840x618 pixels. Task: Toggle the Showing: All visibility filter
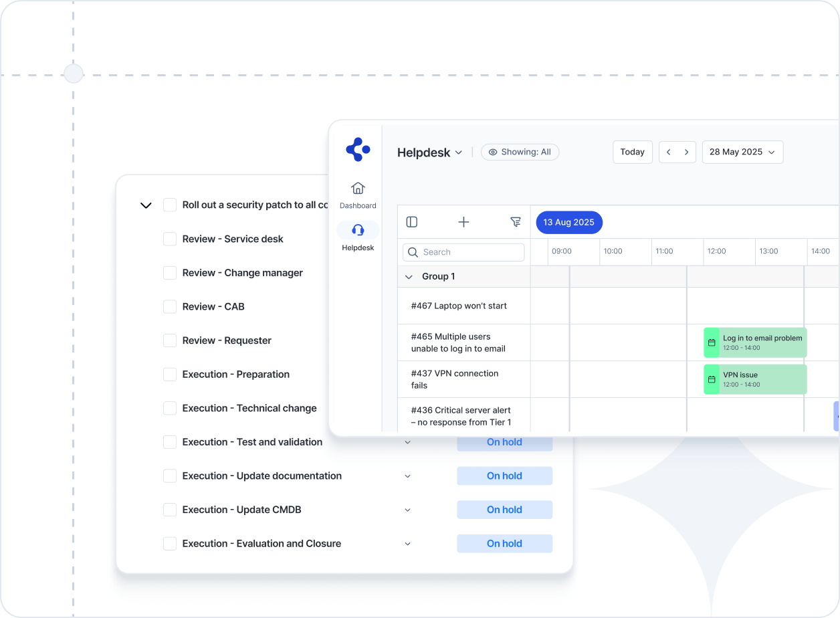coord(520,152)
